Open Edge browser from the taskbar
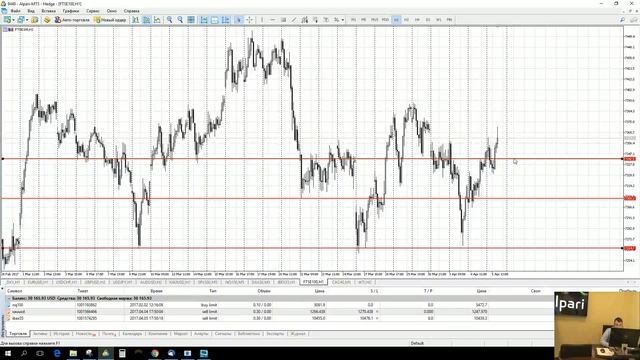 coord(57,353)
